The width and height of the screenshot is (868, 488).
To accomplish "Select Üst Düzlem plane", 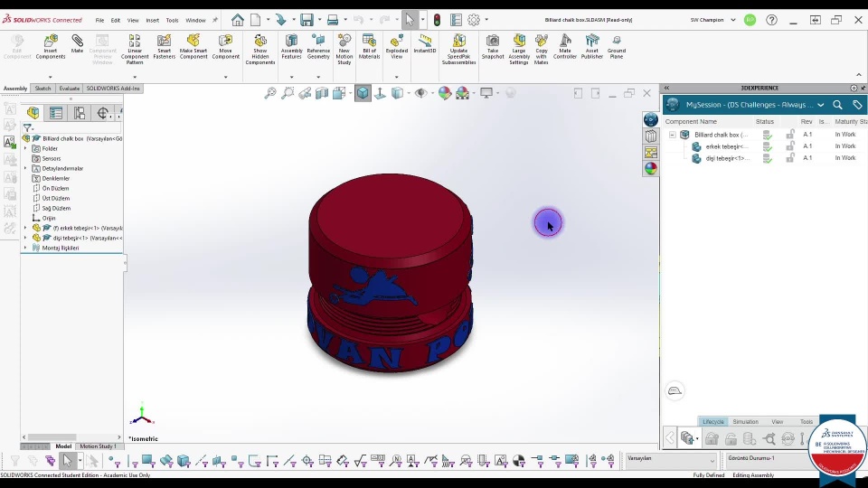I will click(x=56, y=198).
